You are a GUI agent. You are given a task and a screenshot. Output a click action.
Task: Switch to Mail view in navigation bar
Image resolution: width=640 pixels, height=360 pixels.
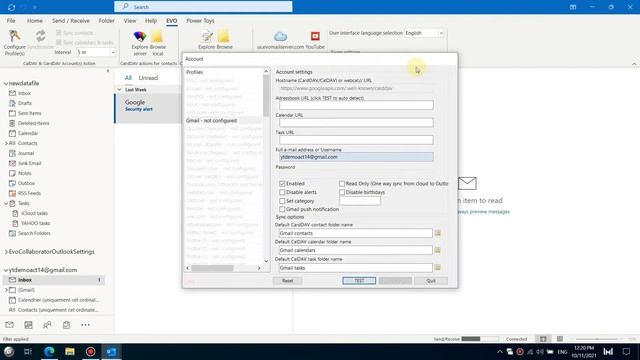[9, 325]
